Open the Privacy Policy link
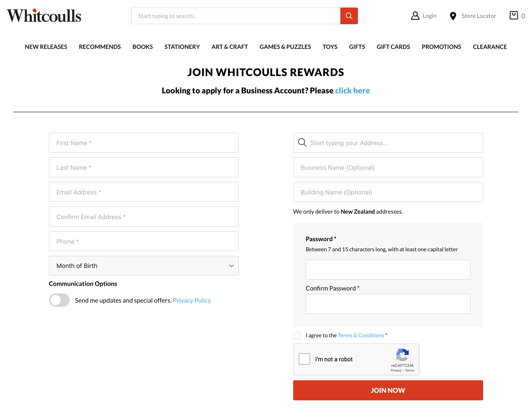 pos(192,300)
